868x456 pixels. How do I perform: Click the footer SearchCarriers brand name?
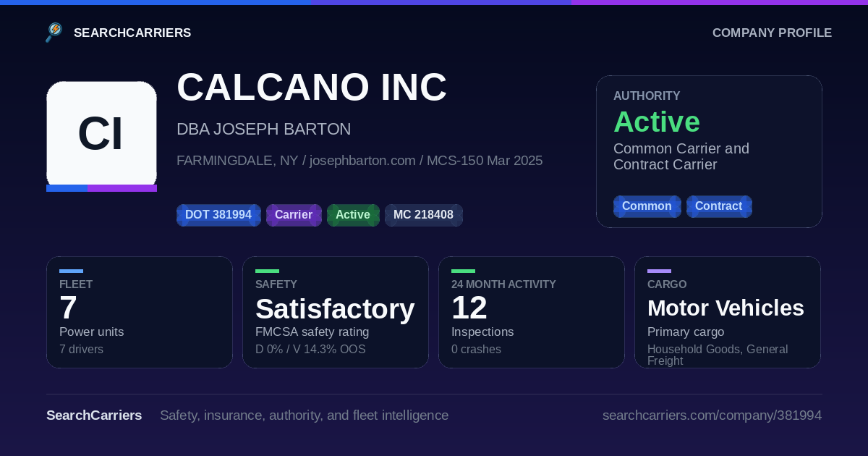point(94,415)
